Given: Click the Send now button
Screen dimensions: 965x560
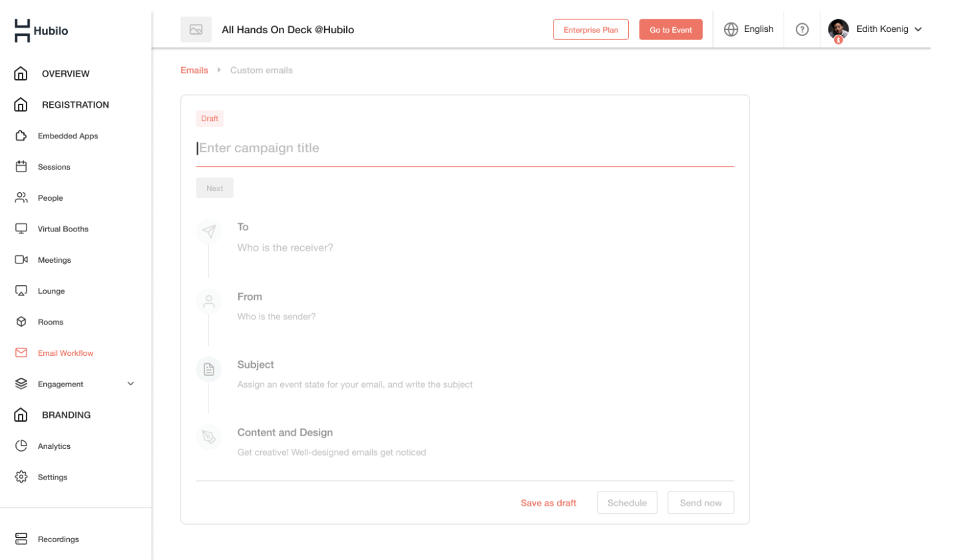Looking at the screenshot, I should pos(701,503).
